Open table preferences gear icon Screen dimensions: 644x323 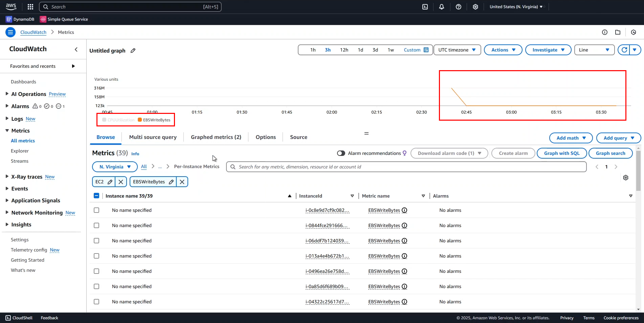coord(626,178)
